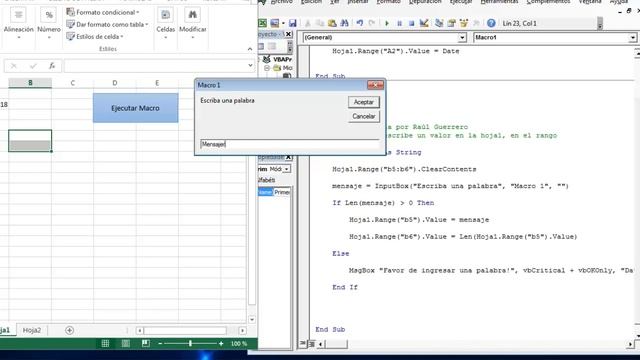Viewport: 640px width, 360px height.
Task: Click the text field in Macro 1 dialog
Action: [x=290, y=144]
